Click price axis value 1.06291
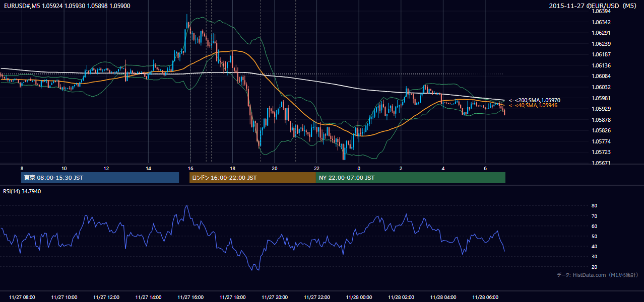This screenshot has width=644, height=302. click(602, 33)
